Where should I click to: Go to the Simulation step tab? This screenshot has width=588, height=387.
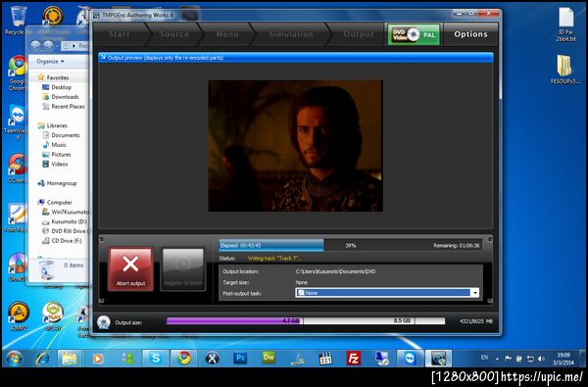tap(291, 34)
